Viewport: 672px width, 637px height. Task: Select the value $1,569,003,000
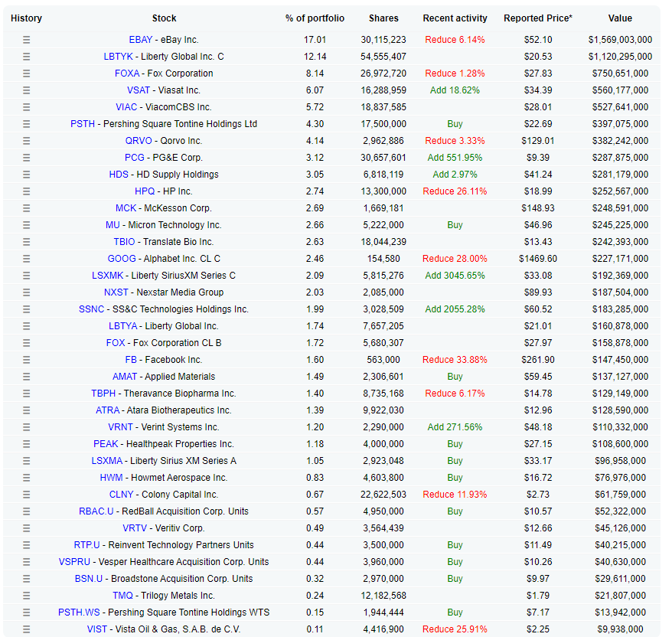tap(620, 40)
